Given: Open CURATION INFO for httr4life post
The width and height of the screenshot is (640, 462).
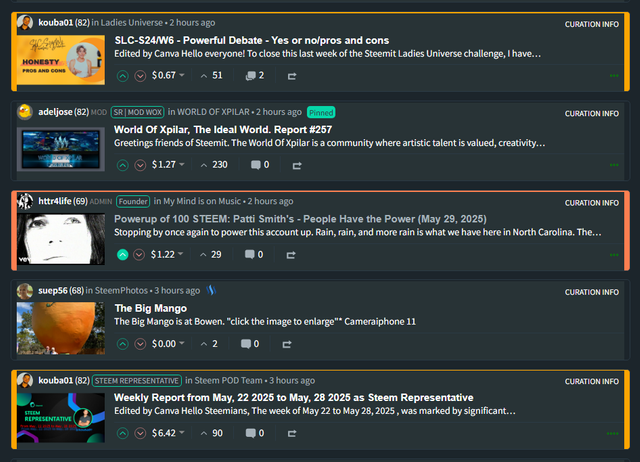Looking at the screenshot, I should pos(591,203).
